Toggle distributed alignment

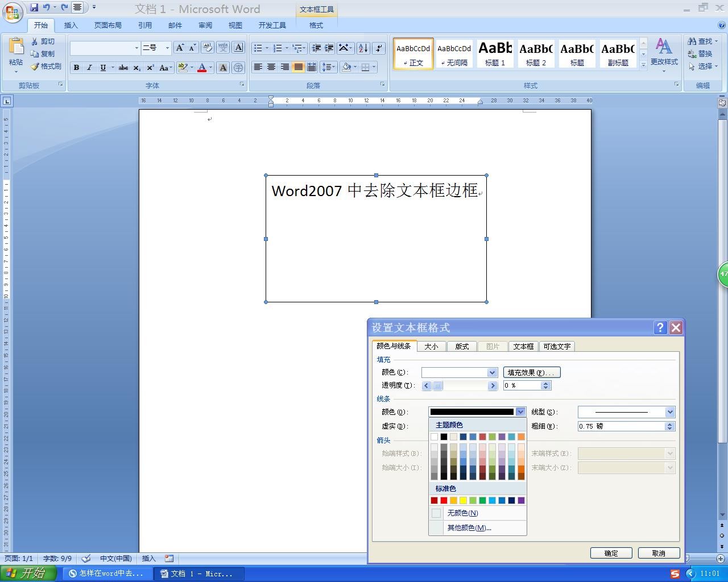311,67
